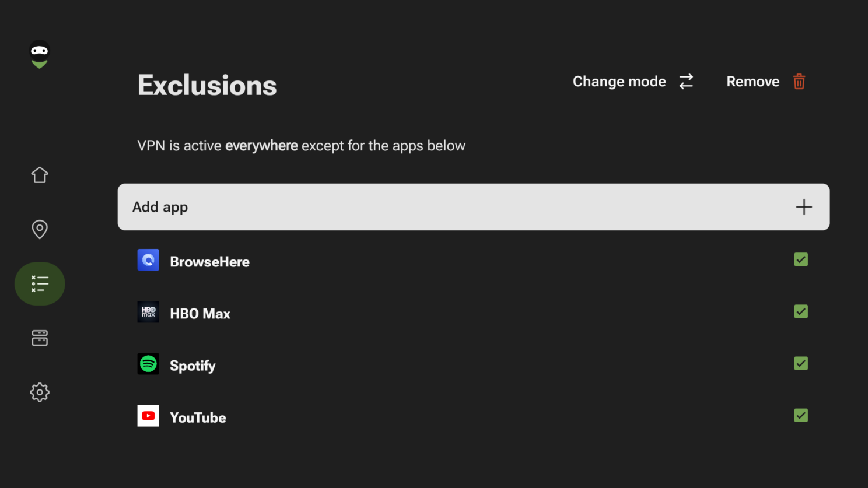Uncheck the HBO Max checkbox
Image resolution: width=868 pixels, height=488 pixels.
click(801, 311)
